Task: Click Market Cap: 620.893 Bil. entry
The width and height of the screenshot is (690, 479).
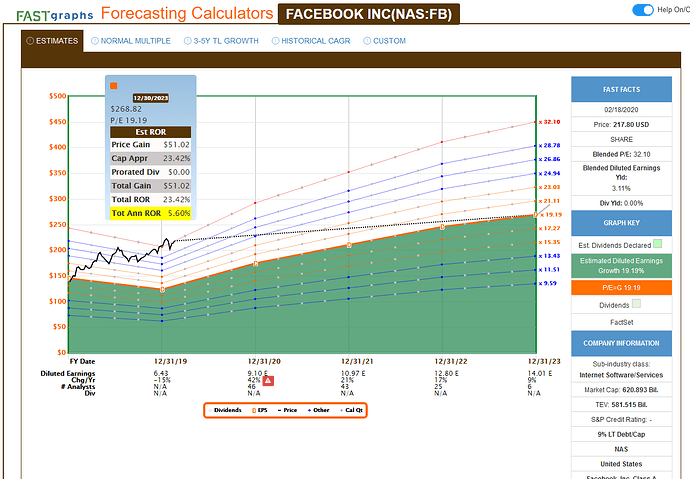Action: [621, 390]
